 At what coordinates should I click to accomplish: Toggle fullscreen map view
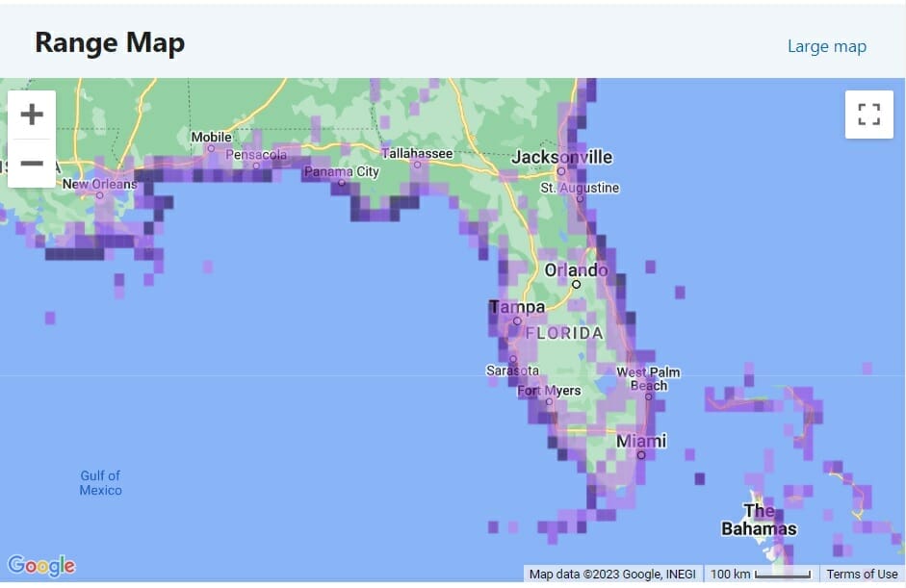click(x=869, y=115)
